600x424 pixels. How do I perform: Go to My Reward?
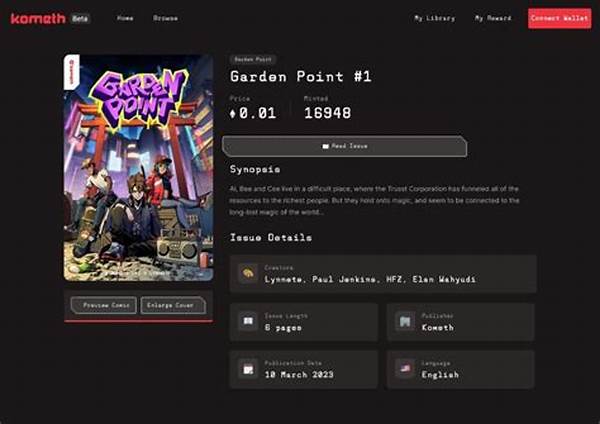[x=493, y=18]
